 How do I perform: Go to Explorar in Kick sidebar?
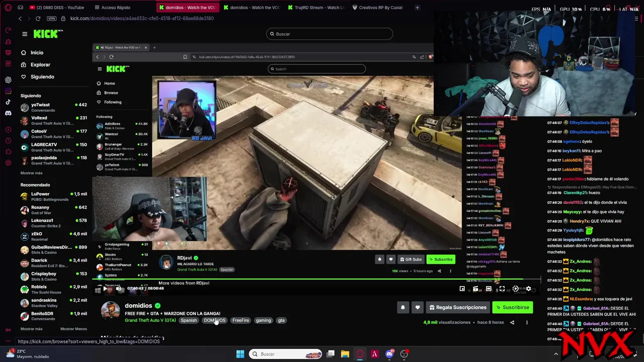(35, 64)
